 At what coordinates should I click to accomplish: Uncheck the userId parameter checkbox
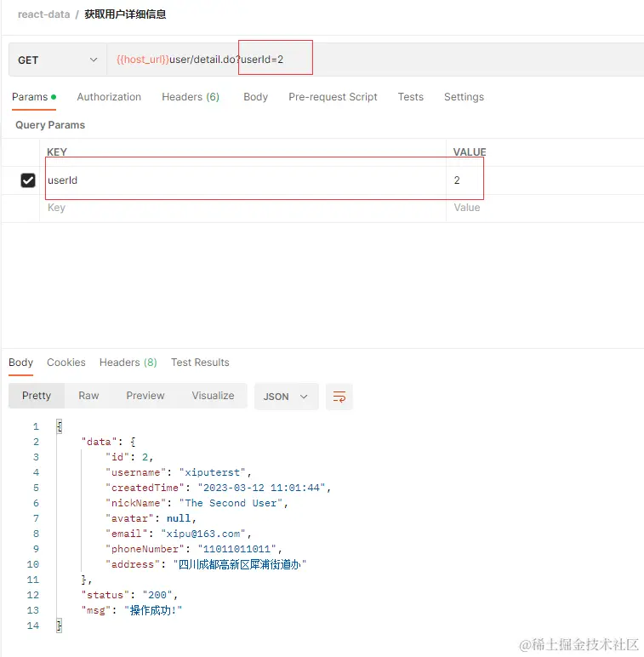[x=28, y=180]
